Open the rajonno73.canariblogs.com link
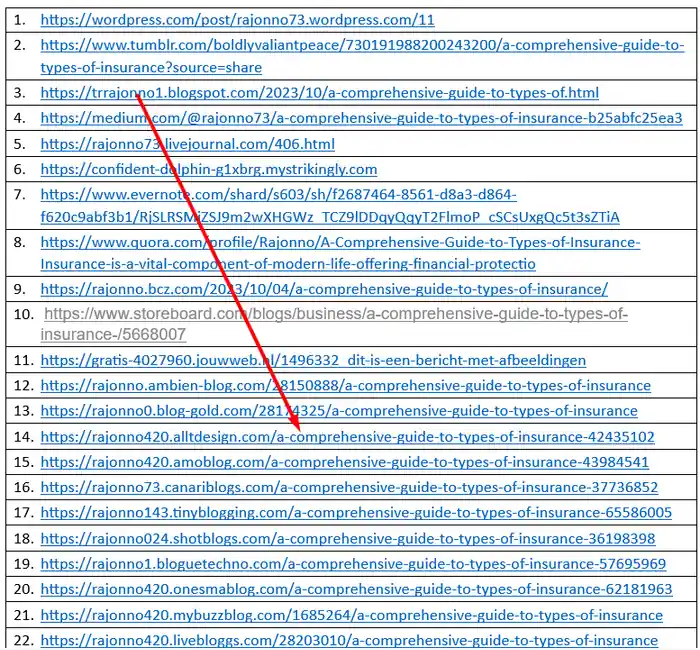This screenshot has width=700, height=650. (x=349, y=488)
